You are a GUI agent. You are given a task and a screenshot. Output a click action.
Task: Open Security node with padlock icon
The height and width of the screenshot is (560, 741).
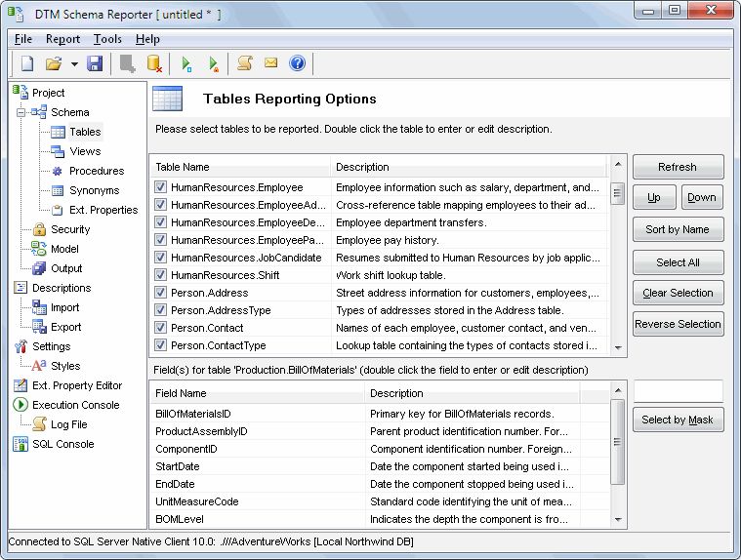point(69,229)
